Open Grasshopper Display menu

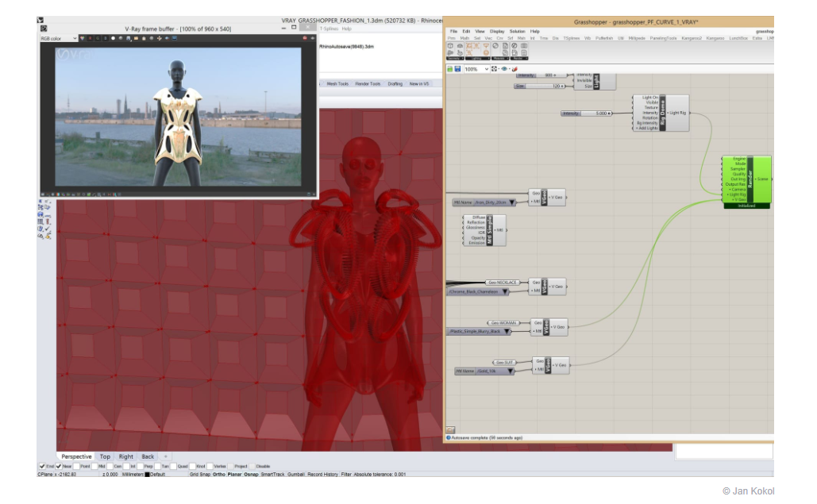497,31
